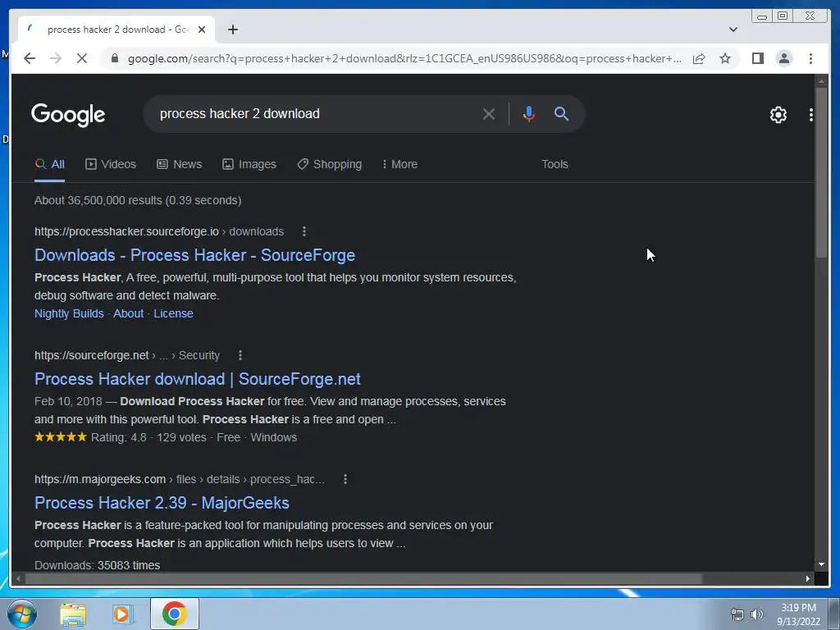
Task: Open Process Hacker 2.39 - MajorGeeks result
Action: point(162,503)
